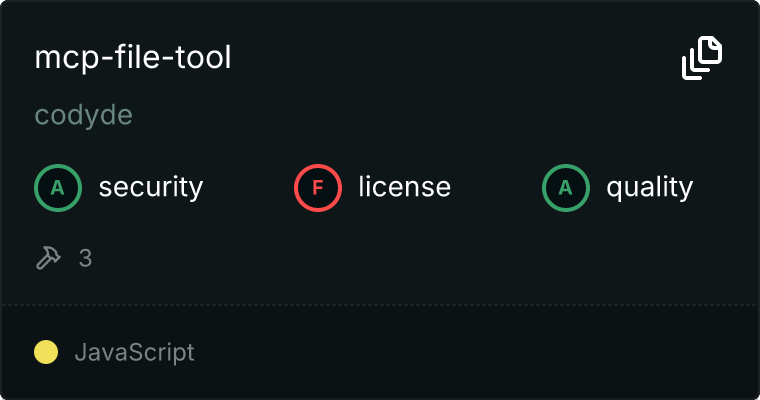
Task: Open the mcp-file-tool title
Action: tap(133, 58)
